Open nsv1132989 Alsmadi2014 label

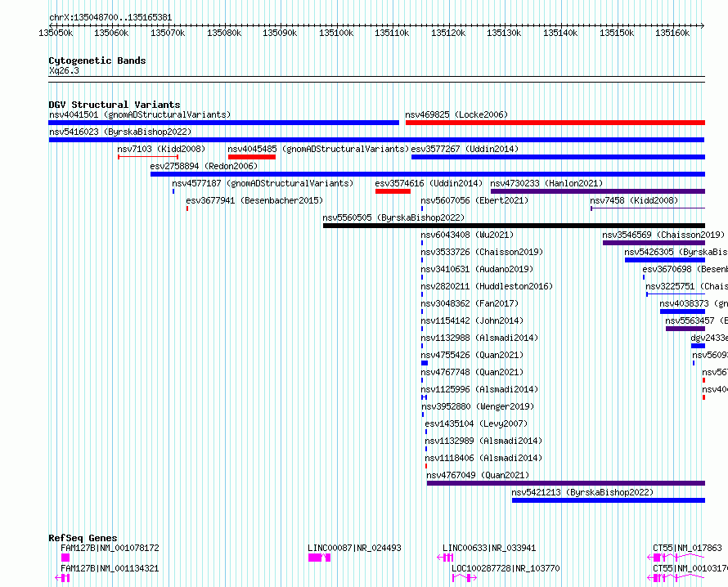coord(483,441)
